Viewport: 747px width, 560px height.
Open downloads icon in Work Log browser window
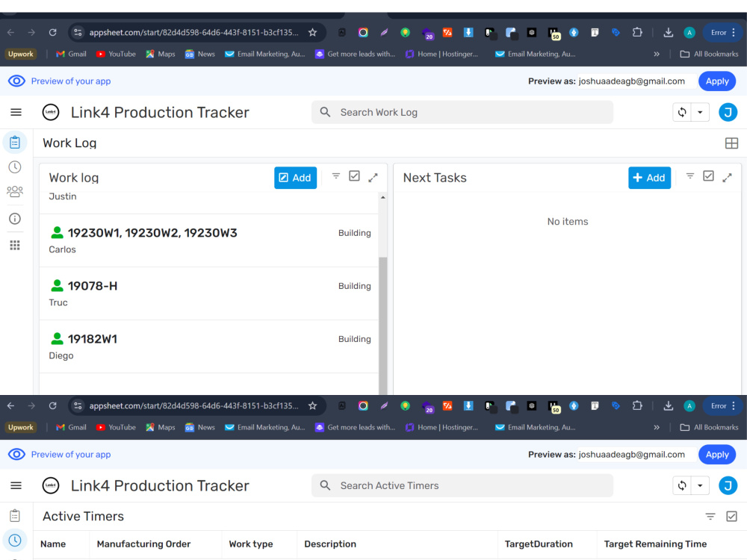tap(669, 32)
